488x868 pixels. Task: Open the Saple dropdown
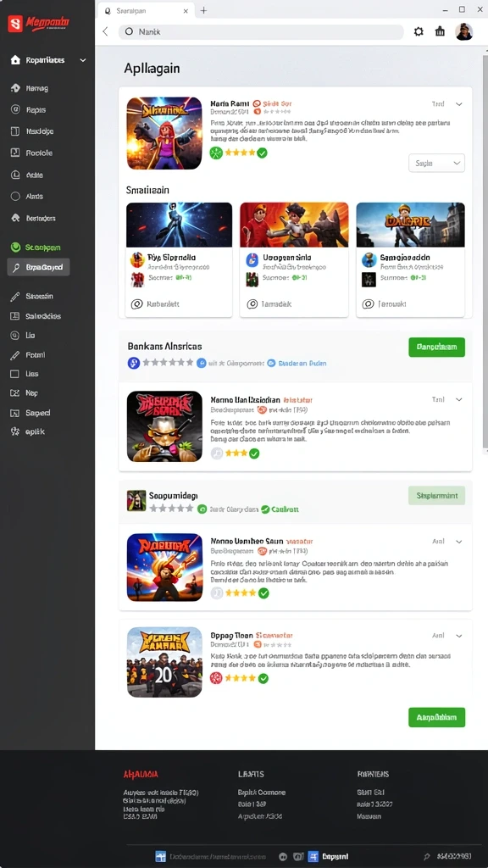[x=436, y=164]
